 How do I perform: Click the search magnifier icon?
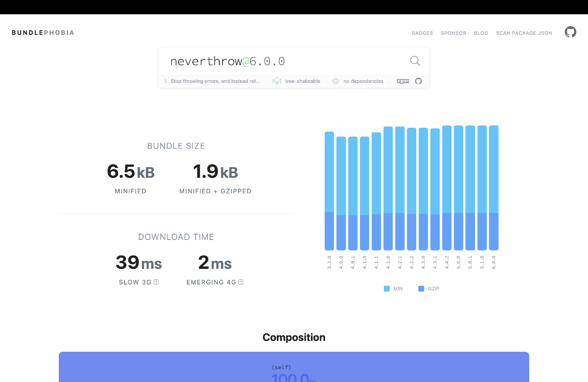click(x=415, y=61)
